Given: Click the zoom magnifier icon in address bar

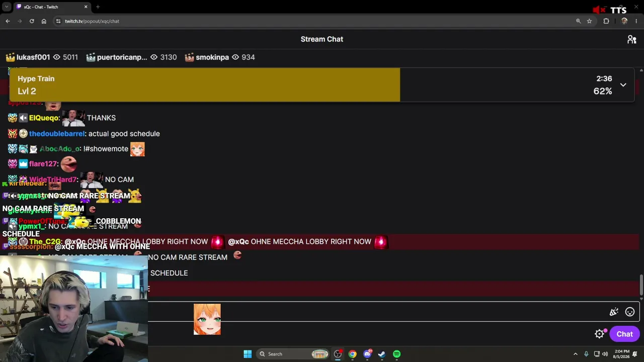Looking at the screenshot, I should [578, 21].
